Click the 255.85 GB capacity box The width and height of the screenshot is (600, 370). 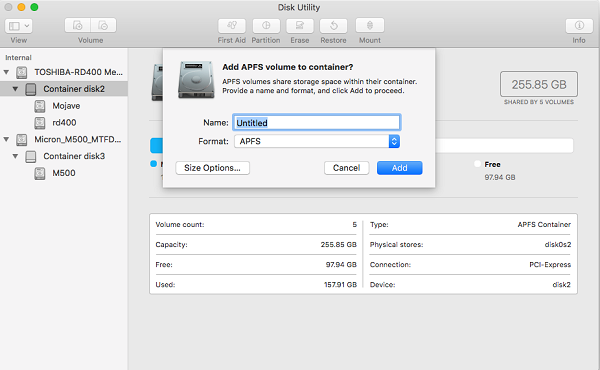point(539,84)
